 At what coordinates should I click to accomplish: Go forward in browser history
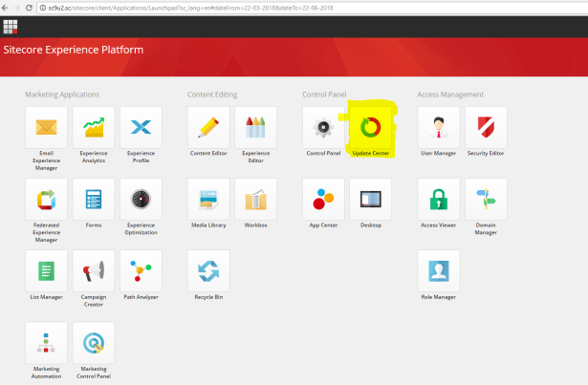[x=16, y=8]
